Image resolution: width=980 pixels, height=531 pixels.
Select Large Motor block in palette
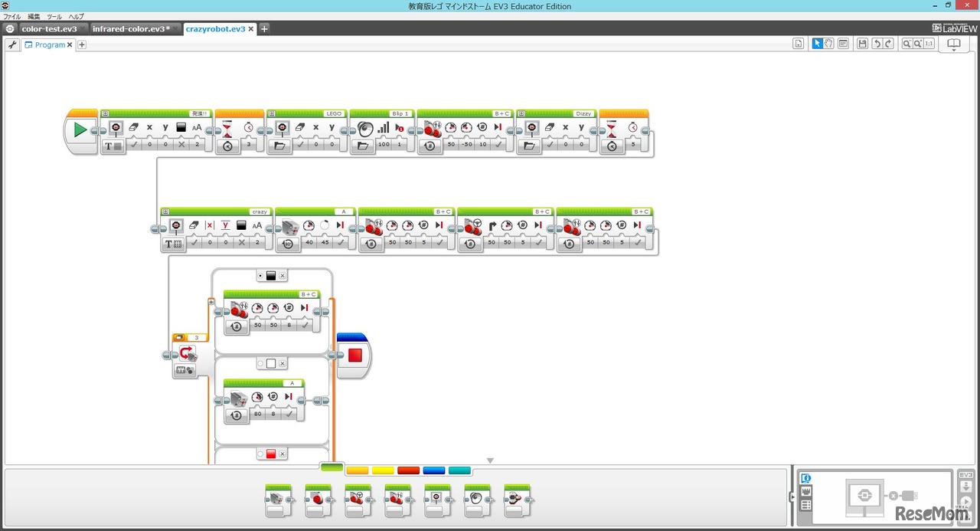click(318, 500)
